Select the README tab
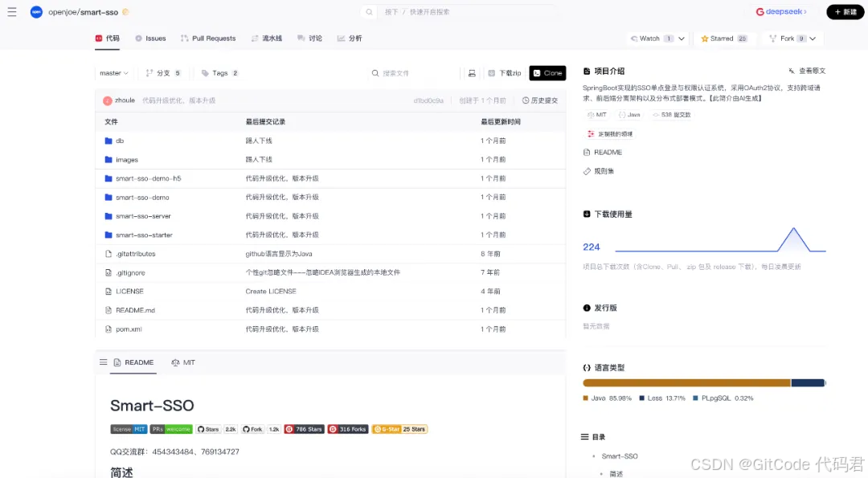 pyautogui.click(x=133, y=362)
